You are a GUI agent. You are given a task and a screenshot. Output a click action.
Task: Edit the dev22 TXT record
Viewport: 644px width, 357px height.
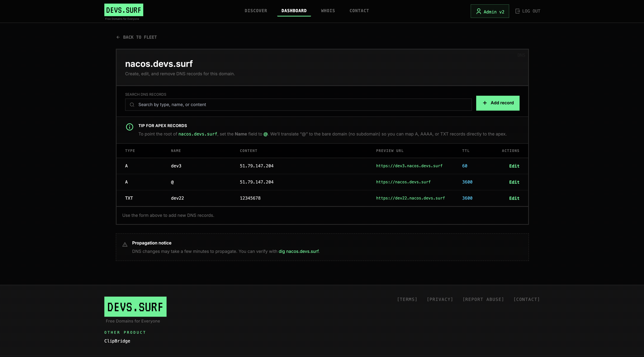point(514,198)
